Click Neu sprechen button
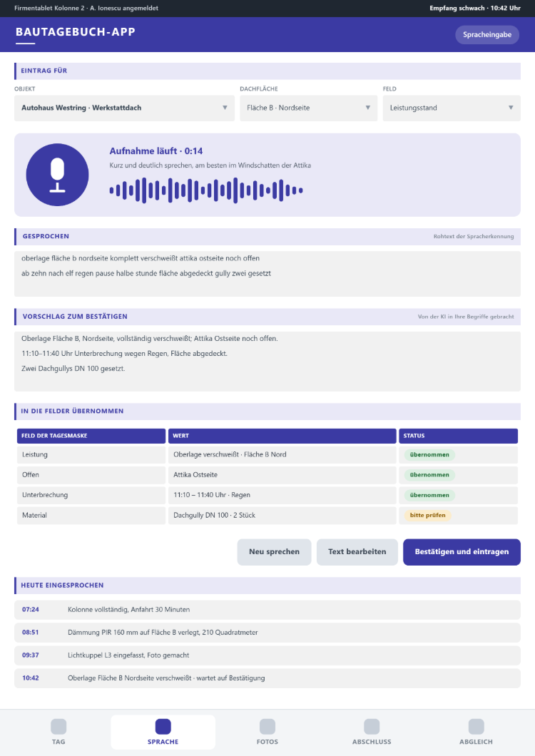 pos(274,552)
